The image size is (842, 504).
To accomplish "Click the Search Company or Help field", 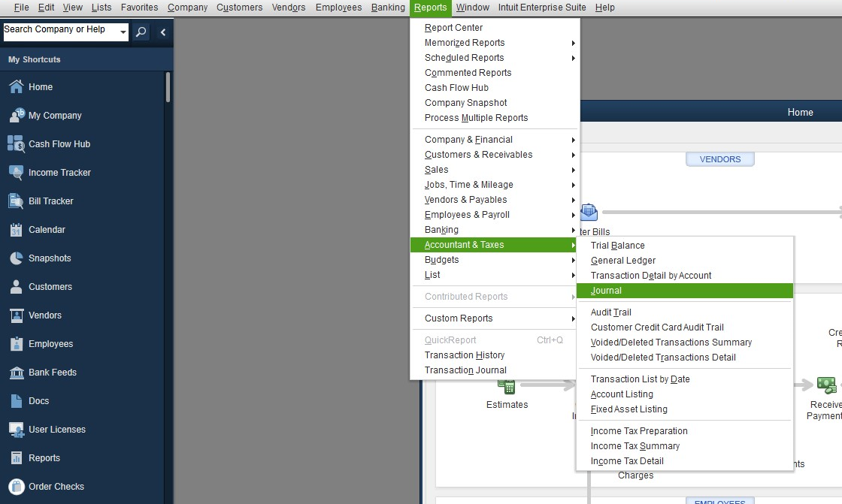I will [x=60, y=32].
